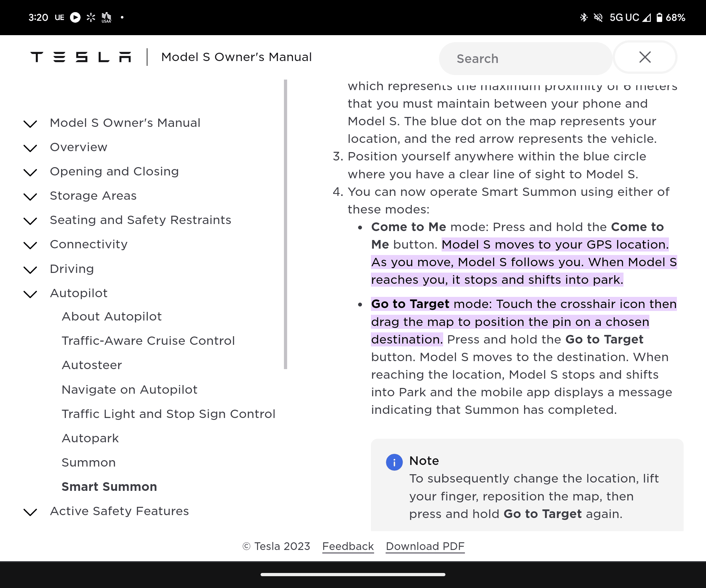Click bold 'Come to Me' at bullet start

[x=408, y=227]
